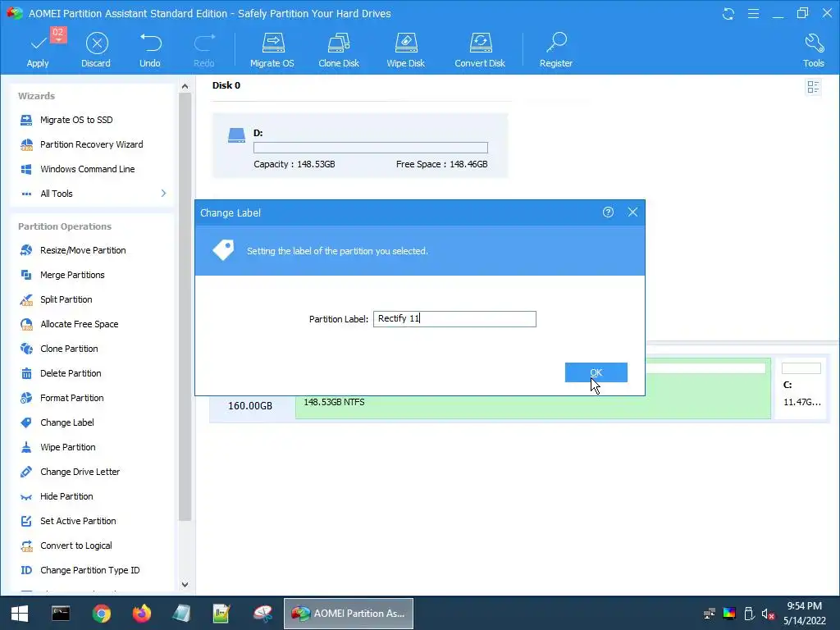Screen dimensions: 840x630
Task: Click the Partition Label input field
Action: (x=454, y=319)
